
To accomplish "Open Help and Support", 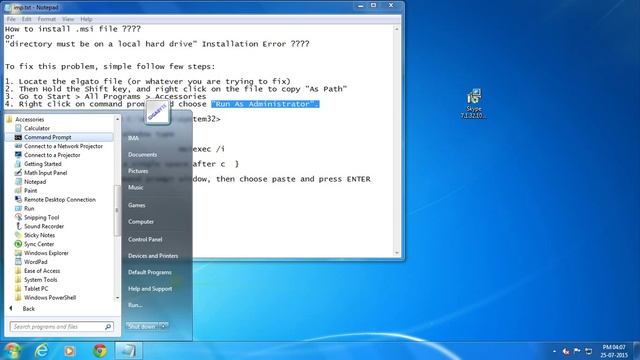I will pyautogui.click(x=150, y=289).
